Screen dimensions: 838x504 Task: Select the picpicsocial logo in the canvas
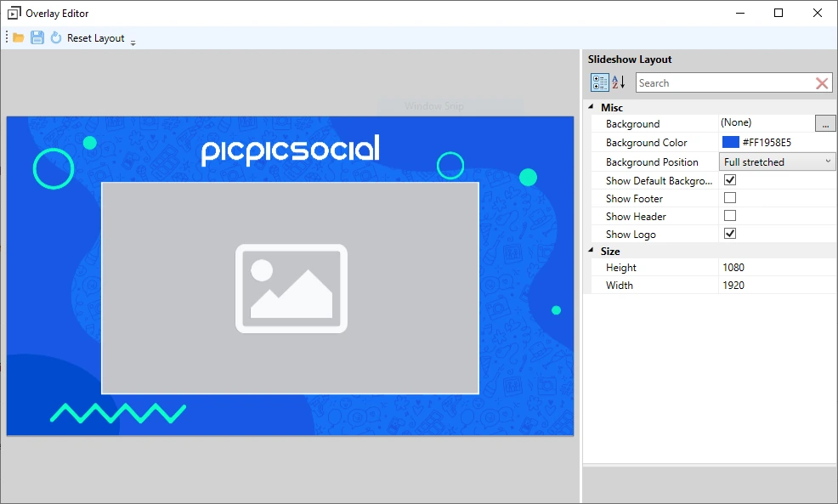pyautogui.click(x=290, y=149)
